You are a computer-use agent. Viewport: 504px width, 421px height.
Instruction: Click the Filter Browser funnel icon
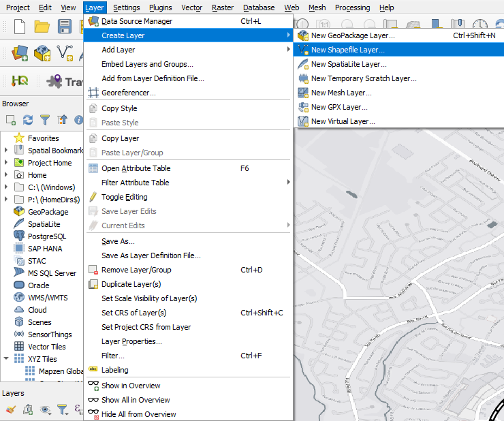pos(45,120)
